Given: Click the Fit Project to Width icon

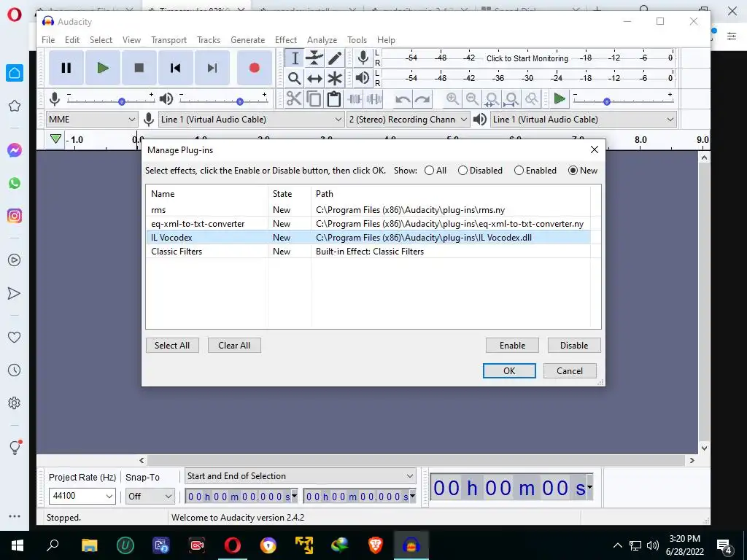Looking at the screenshot, I should (511, 99).
